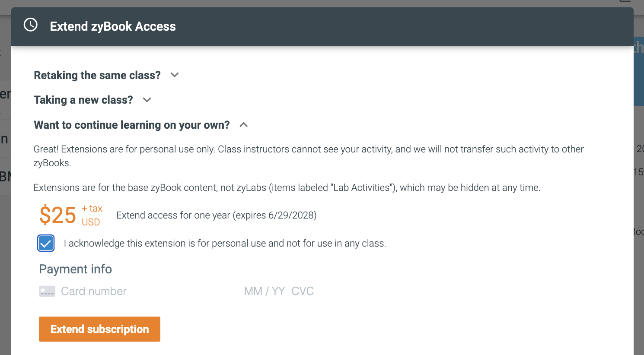Click the Payment info heading
The image size is (644, 355).
[76, 269]
